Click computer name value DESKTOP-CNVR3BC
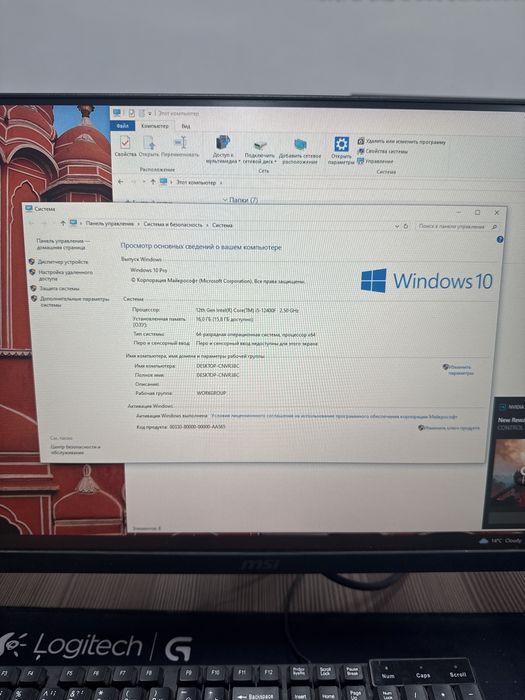Screen dimensions: 525x700 click(218, 366)
